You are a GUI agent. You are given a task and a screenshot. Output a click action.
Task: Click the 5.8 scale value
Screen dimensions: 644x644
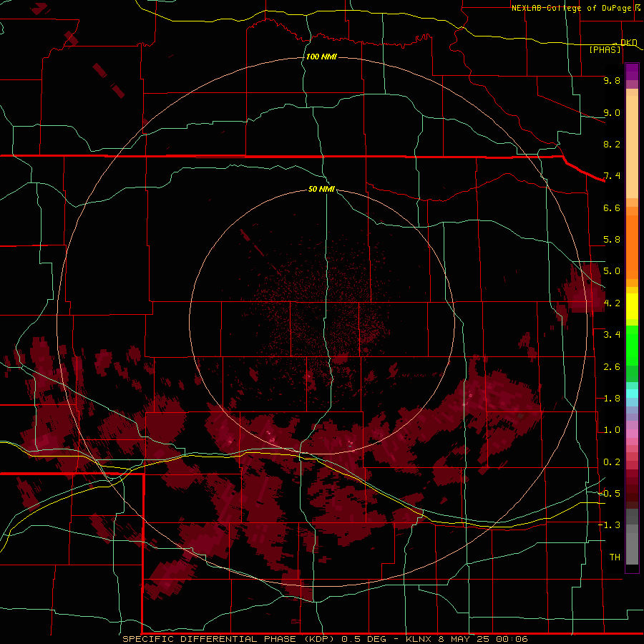coord(612,240)
